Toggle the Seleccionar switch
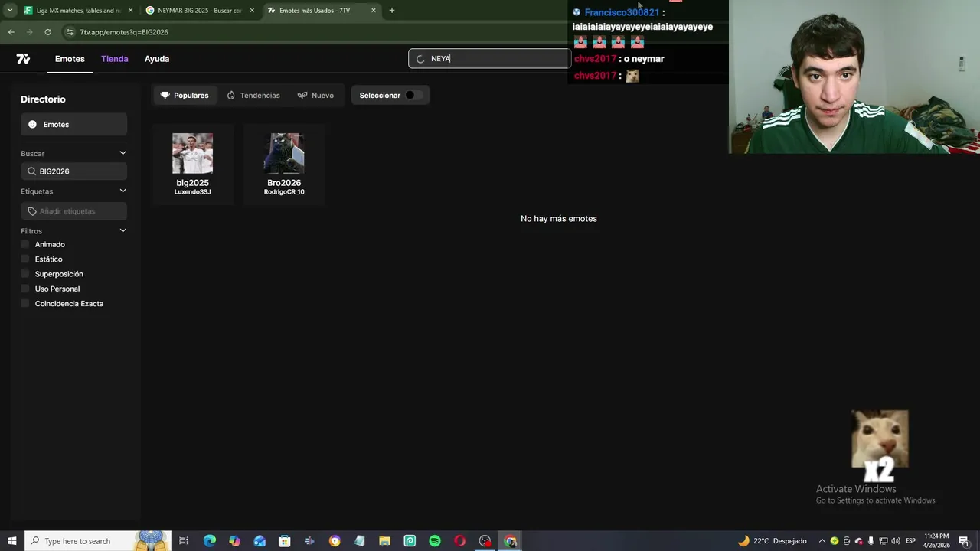Image resolution: width=980 pixels, height=551 pixels. click(x=412, y=96)
